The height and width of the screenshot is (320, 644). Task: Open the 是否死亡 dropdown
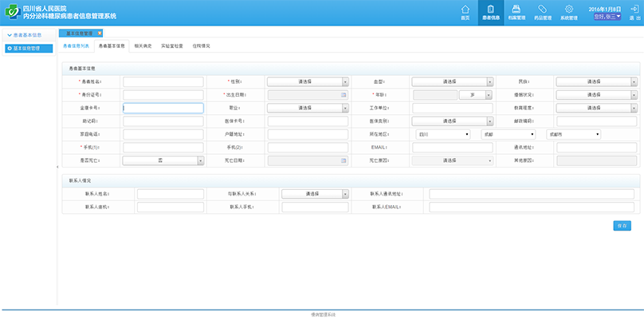(200, 160)
